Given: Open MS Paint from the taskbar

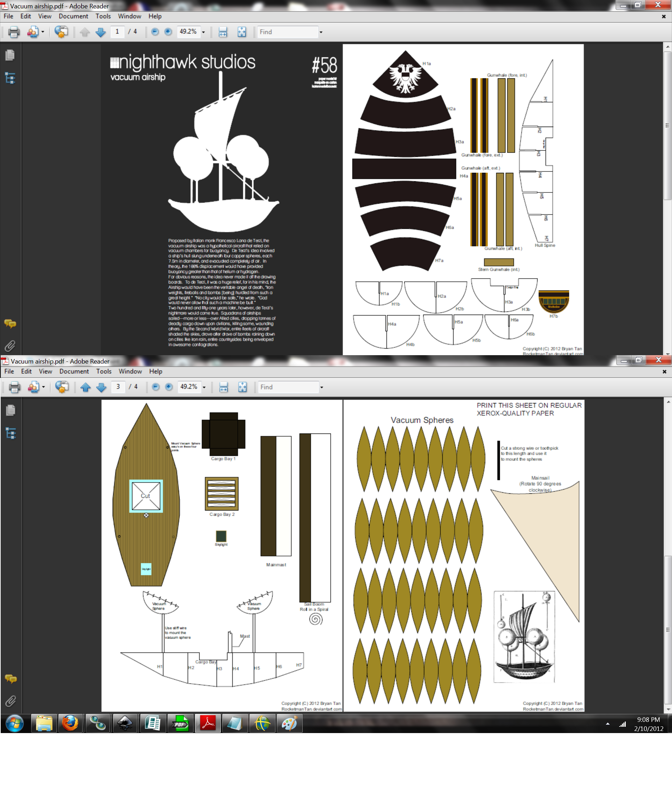Looking at the screenshot, I should tap(290, 723).
